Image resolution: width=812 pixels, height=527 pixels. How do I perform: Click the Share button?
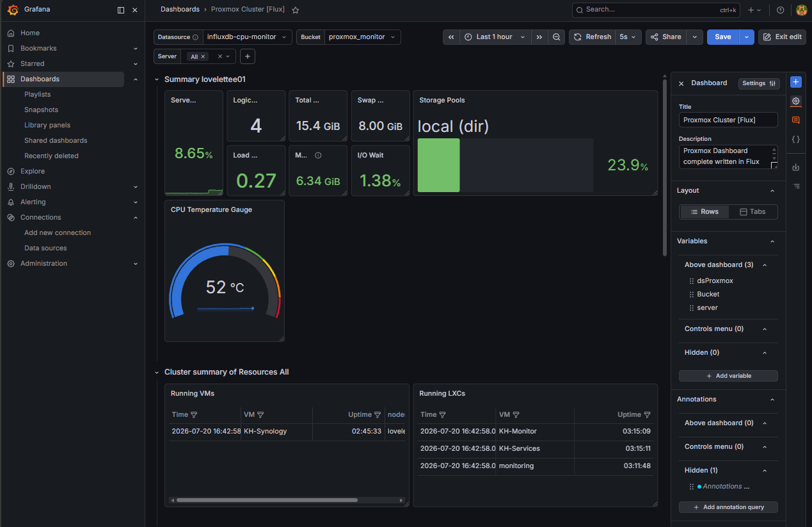pyautogui.click(x=666, y=37)
